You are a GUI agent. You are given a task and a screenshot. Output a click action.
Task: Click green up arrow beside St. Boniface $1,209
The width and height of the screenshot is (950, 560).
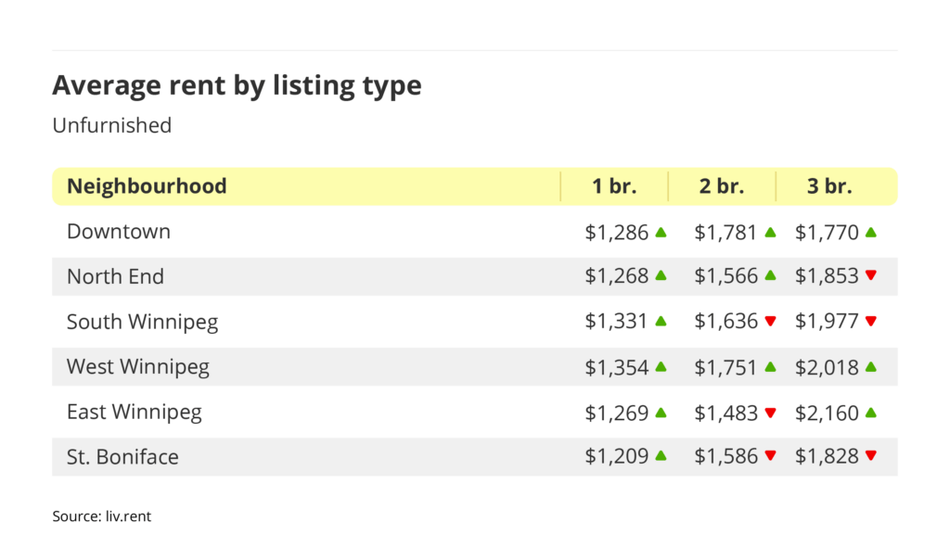661,456
